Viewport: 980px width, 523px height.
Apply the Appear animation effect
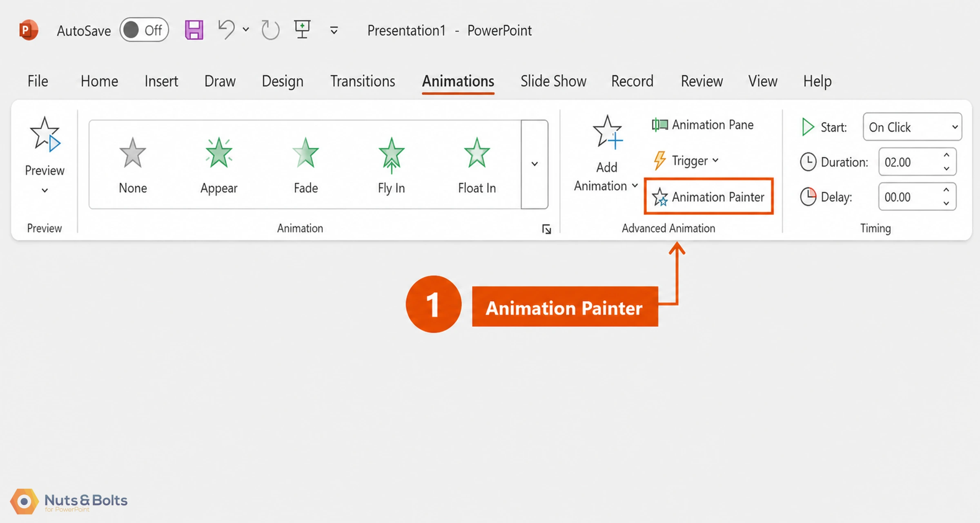click(x=219, y=166)
